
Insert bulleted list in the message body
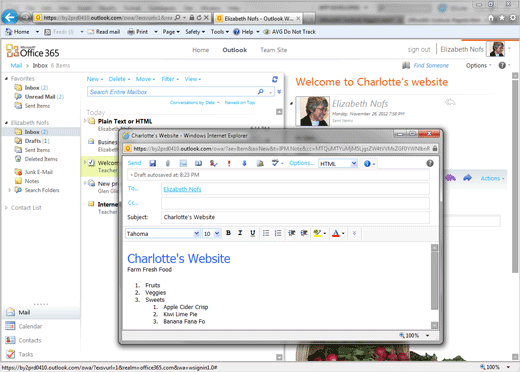[x=266, y=233]
